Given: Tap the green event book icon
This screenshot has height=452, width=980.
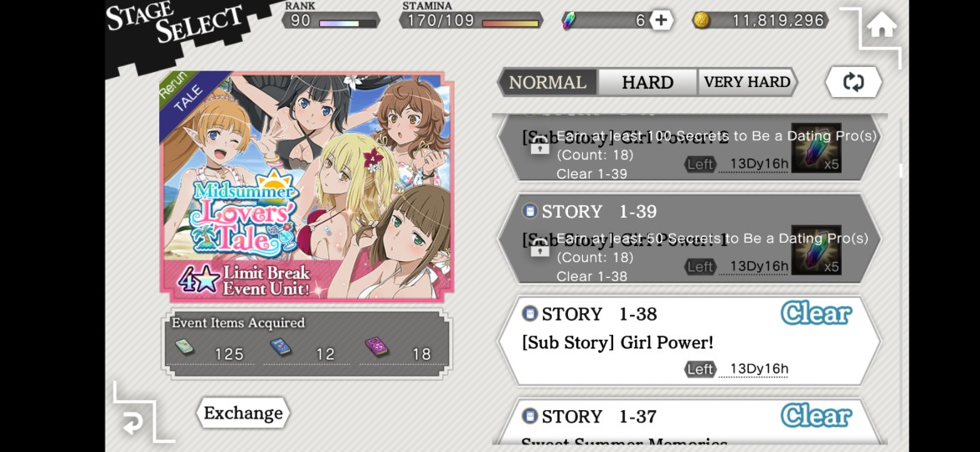Looking at the screenshot, I should [x=183, y=347].
